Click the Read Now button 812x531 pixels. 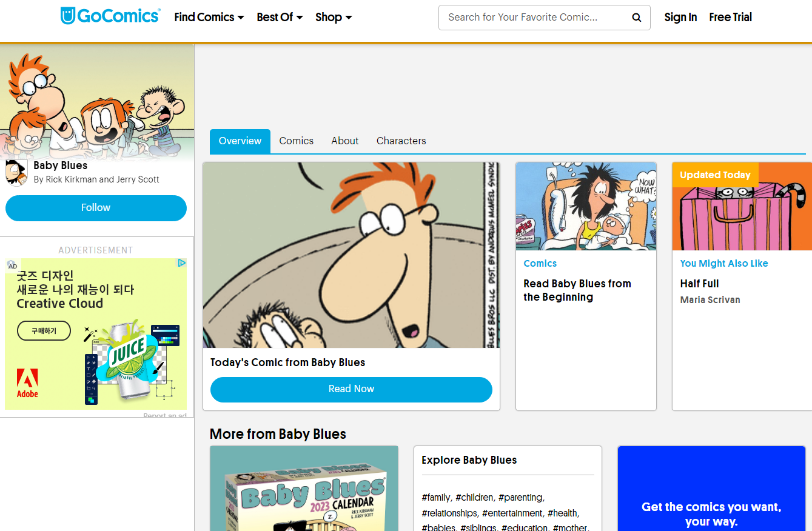coord(351,389)
